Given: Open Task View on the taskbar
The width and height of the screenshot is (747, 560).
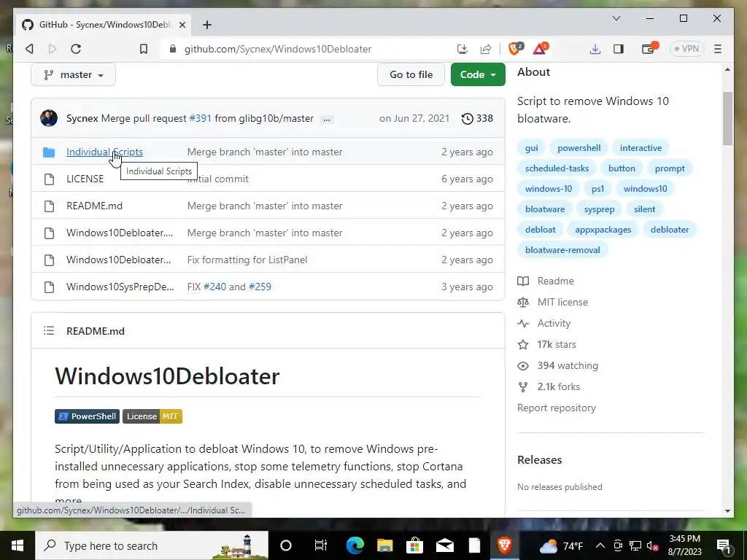Looking at the screenshot, I should coord(321,545).
